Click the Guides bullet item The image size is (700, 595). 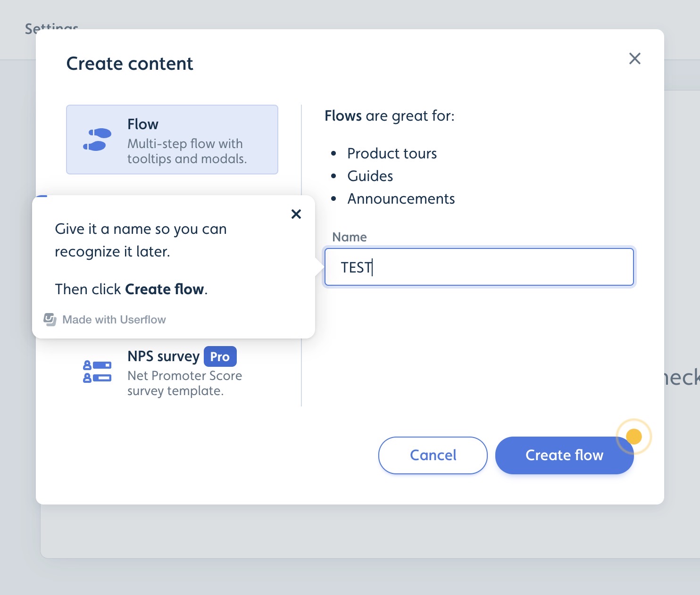pos(370,176)
